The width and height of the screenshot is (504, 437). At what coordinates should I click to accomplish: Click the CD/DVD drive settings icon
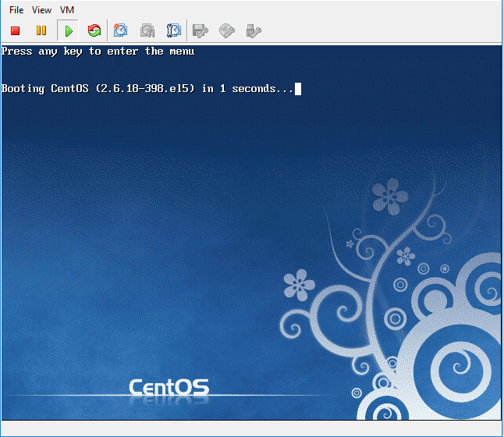coord(227,31)
